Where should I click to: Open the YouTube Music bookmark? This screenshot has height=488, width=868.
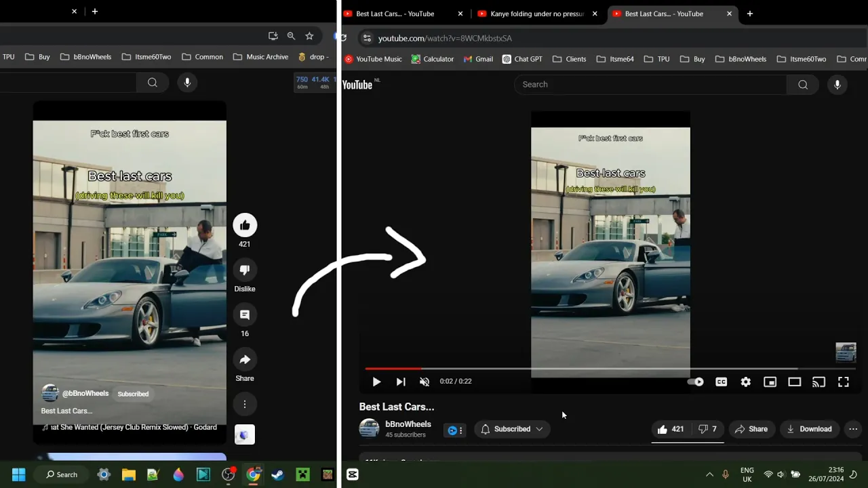(x=373, y=59)
